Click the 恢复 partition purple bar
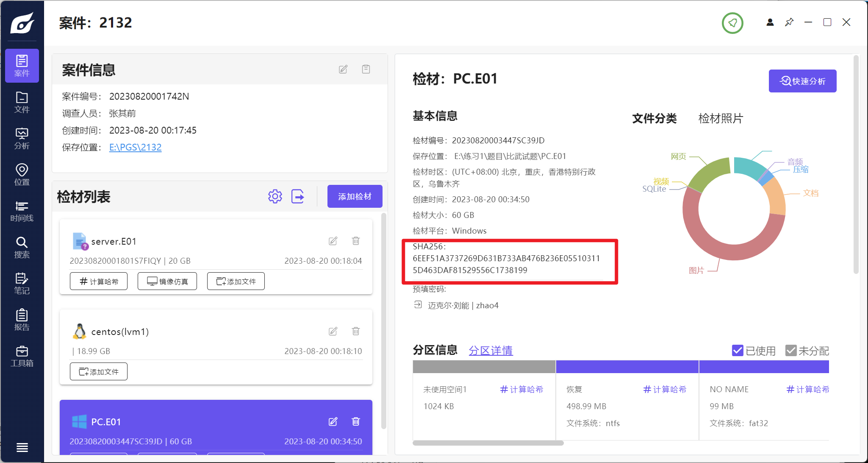 (627, 366)
